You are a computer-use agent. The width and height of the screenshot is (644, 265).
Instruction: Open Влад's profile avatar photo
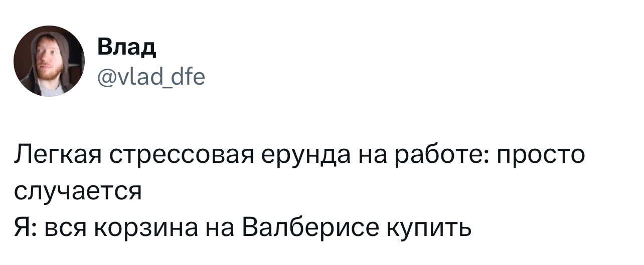(49, 61)
